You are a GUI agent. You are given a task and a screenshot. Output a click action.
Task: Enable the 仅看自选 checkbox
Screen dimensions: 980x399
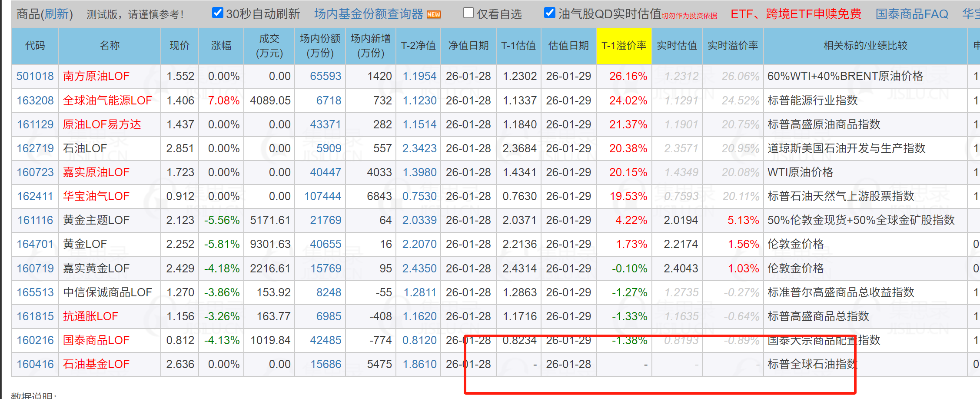tap(468, 13)
